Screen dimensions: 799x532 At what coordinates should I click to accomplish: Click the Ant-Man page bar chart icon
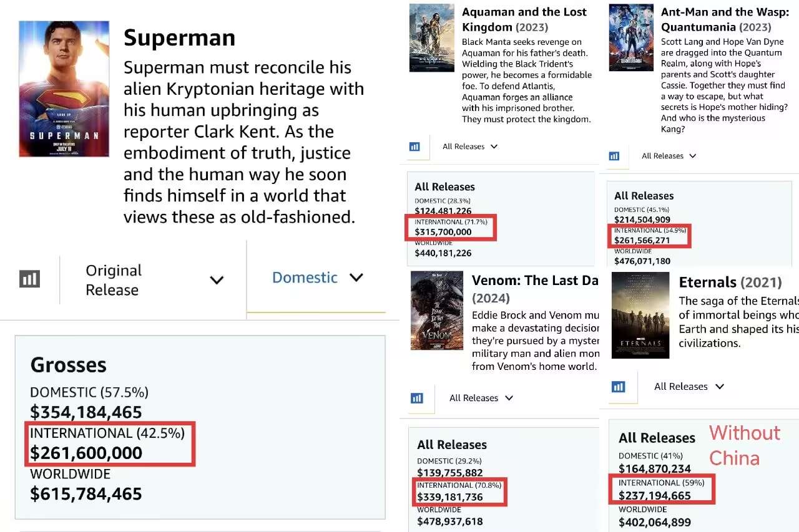[614, 156]
